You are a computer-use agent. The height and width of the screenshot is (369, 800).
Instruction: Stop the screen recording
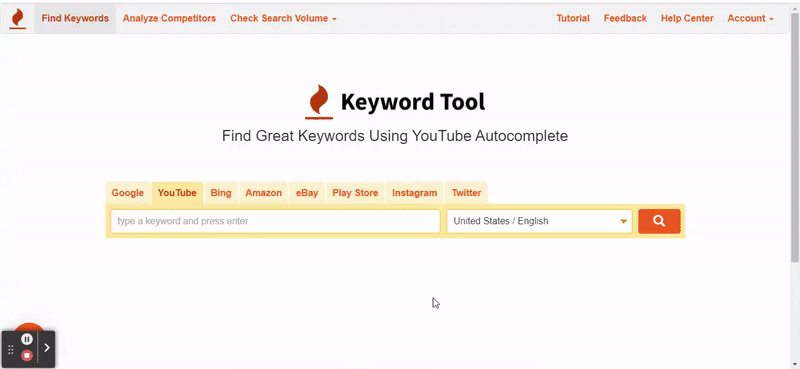point(27,355)
